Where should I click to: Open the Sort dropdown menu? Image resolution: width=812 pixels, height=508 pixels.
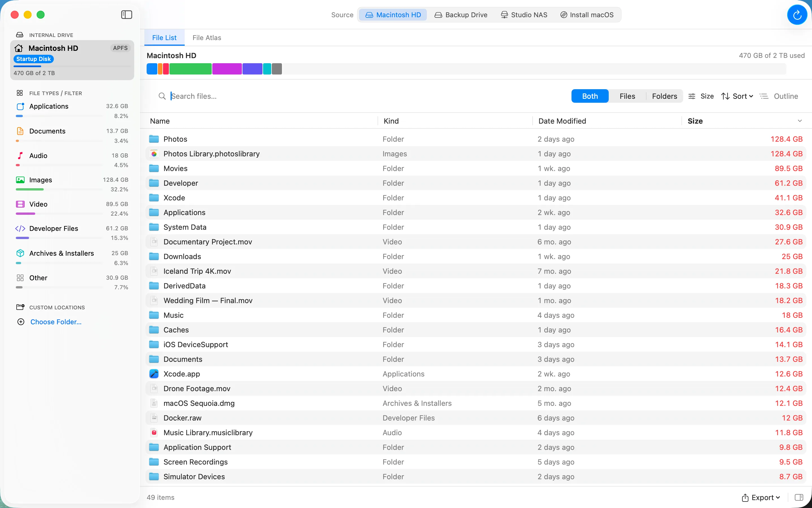click(x=737, y=97)
